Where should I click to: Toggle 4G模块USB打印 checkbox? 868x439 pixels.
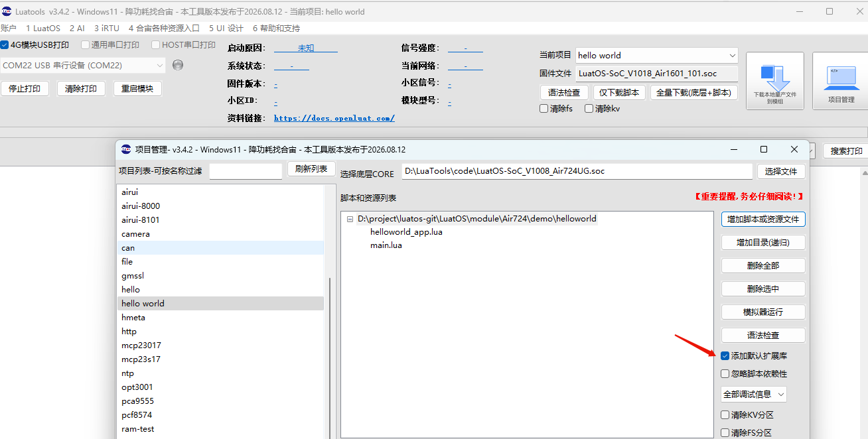tap(5, 45)
